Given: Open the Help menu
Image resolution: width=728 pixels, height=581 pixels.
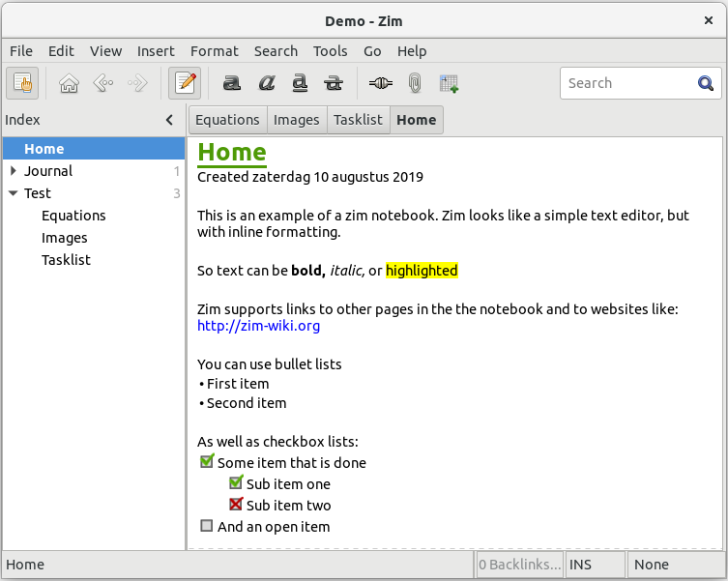Looking at the screenshot, I should tap(412, 51).
